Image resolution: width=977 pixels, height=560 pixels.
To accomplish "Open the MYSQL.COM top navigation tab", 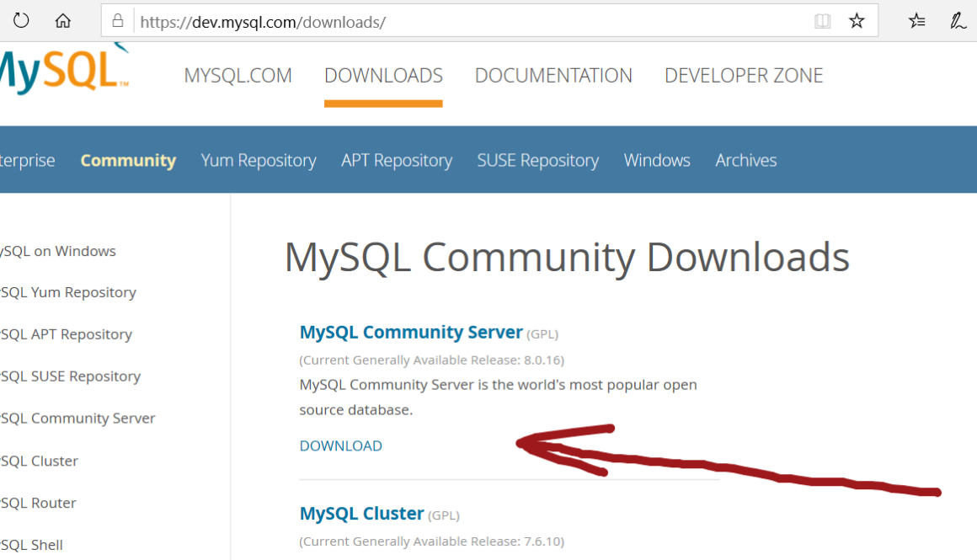I will point(238,76).
